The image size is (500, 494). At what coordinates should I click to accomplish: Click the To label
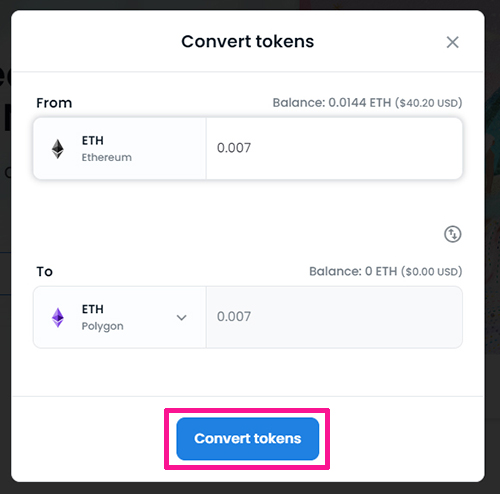tap(45, 271)
